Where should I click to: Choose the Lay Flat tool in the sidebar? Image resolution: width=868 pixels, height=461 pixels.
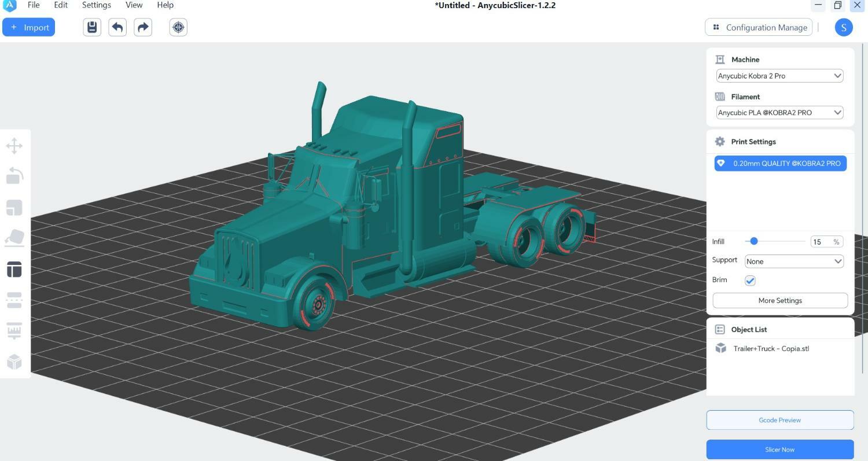click(x=14, y=238)
